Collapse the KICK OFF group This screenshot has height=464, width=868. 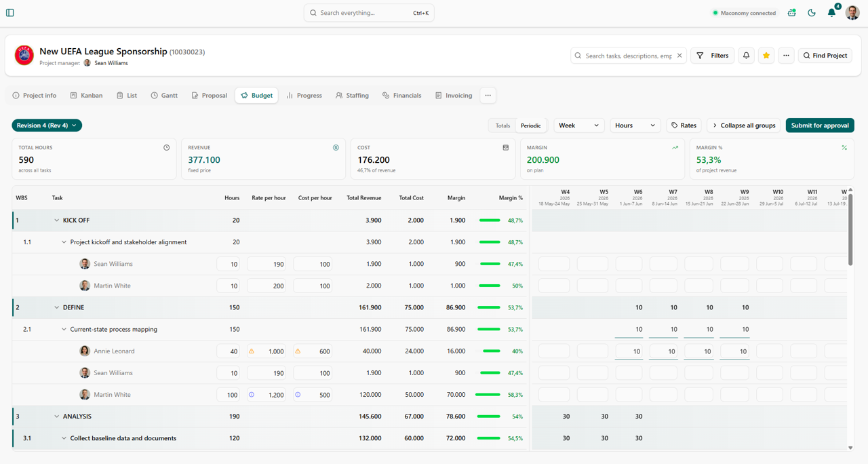point(57,220)
